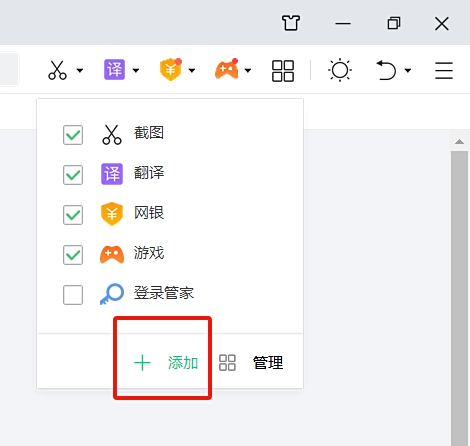The image size is (470, 446).
Task: Close the browser window
Action: coord(442,24)
